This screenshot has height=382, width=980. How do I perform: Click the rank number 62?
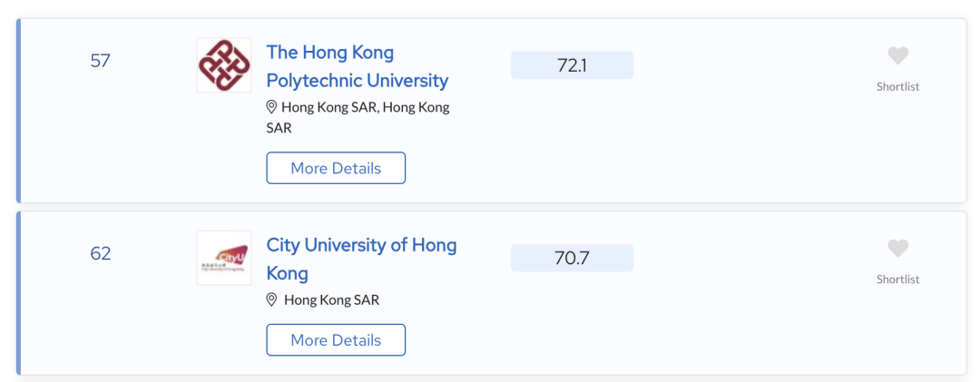coord(100,254)
